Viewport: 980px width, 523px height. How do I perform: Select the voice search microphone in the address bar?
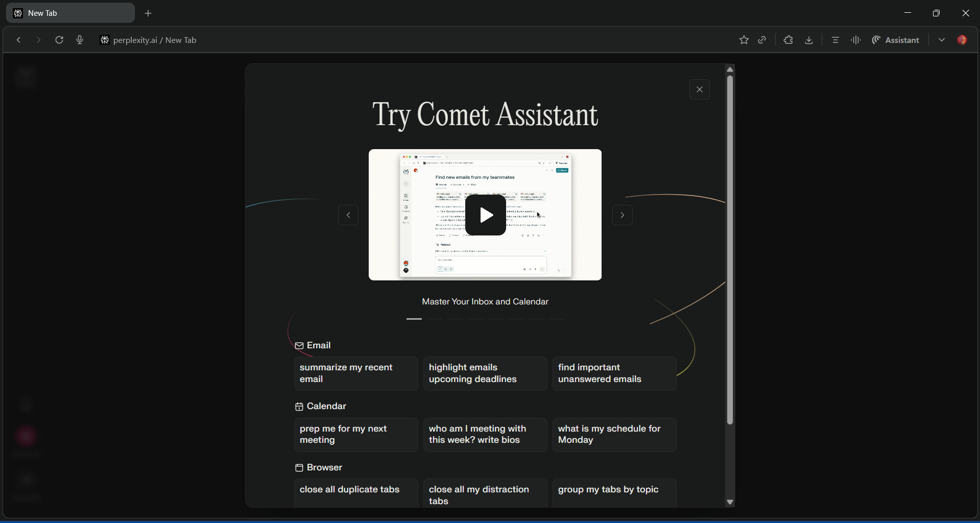click(80, 40)
